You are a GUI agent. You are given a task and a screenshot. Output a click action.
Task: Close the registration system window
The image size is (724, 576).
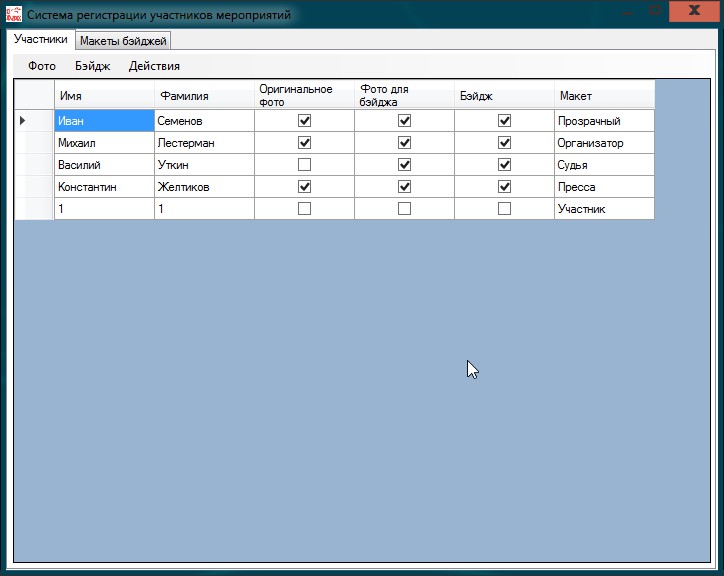pos(694,10)
